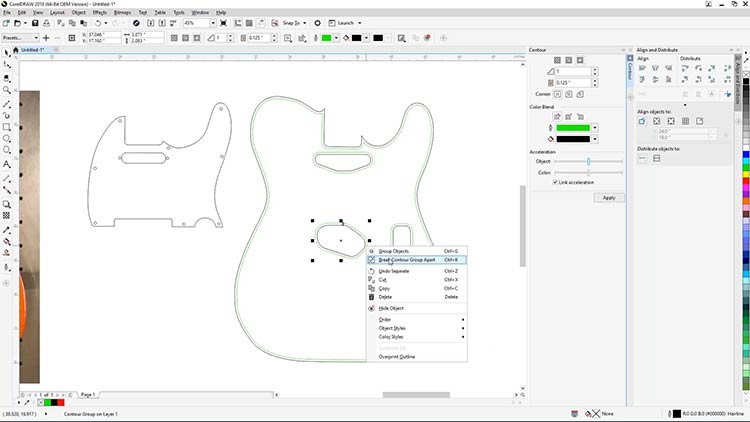Screen dimensions: 750x422
Task: Click Clear contour icon on property bar
Action: (x=427, y=38)
